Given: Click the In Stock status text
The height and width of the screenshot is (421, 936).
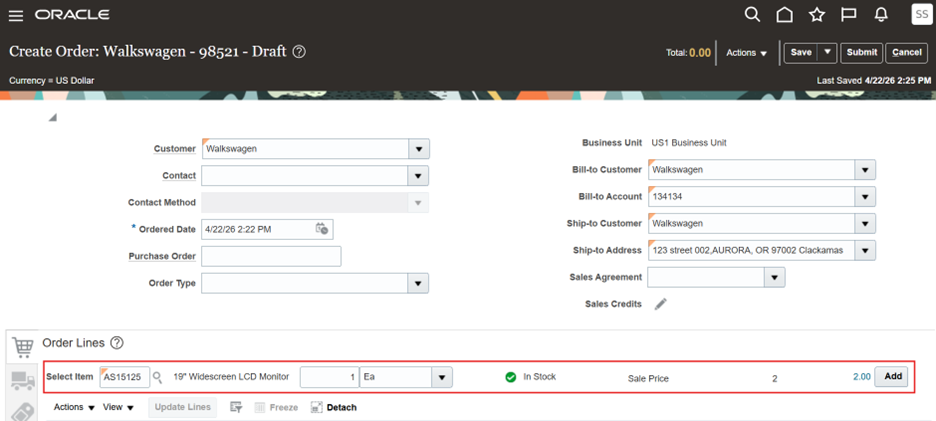Looking at the screenshot, I should [540, 377].
